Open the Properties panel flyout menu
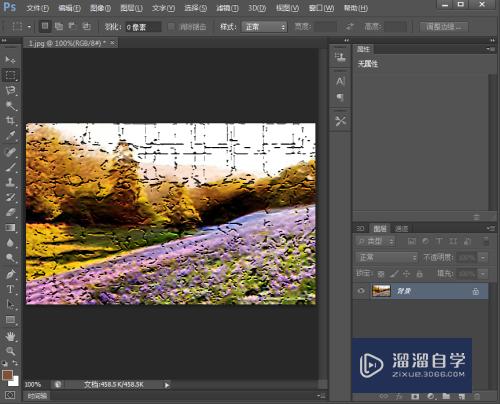This screenshot has width=500, height=404. pyautogui.click(x=490, y=49)
